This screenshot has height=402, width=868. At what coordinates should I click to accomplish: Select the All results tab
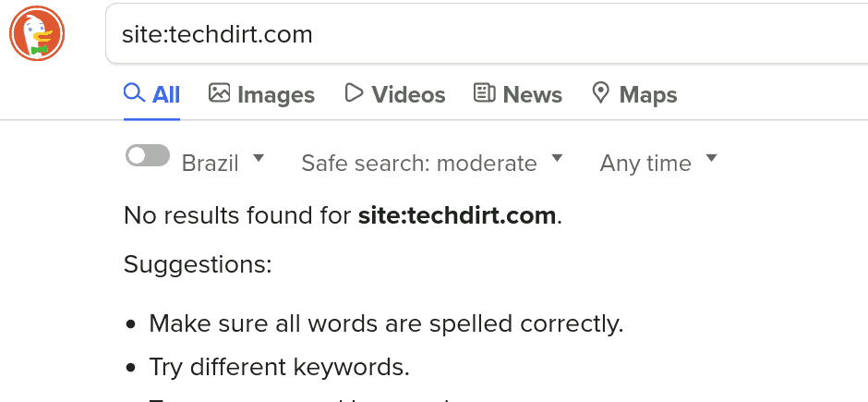point(151,94)
